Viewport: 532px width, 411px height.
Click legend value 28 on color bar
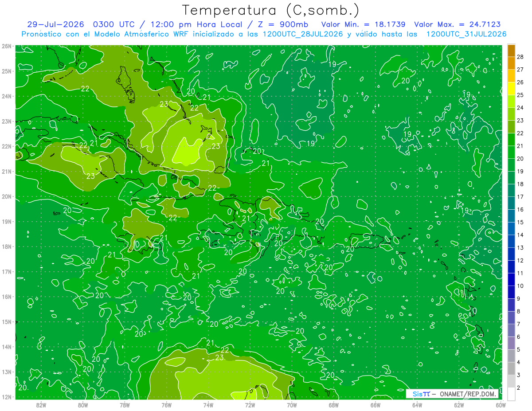[520, 57]
